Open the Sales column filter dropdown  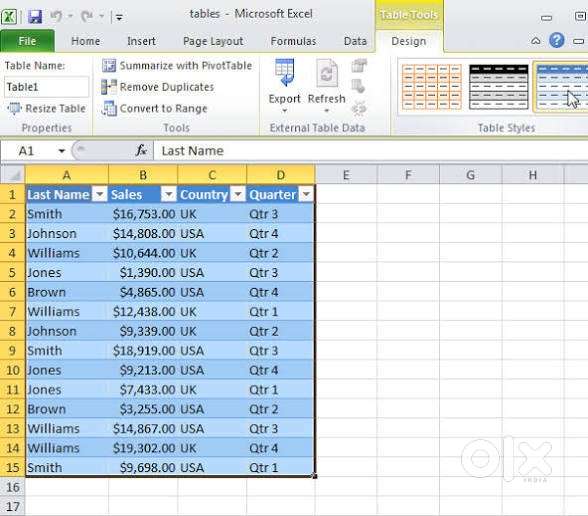(x=169, y=194)
